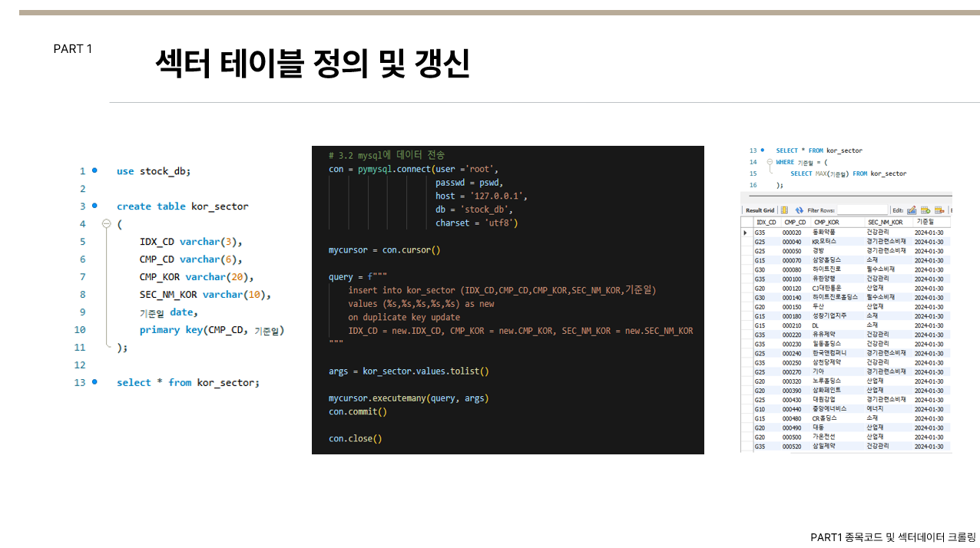Select cell '삼양홀딩스' in the result grid
980x548 pixels.
pyautogui.click(x=826, y=260)
